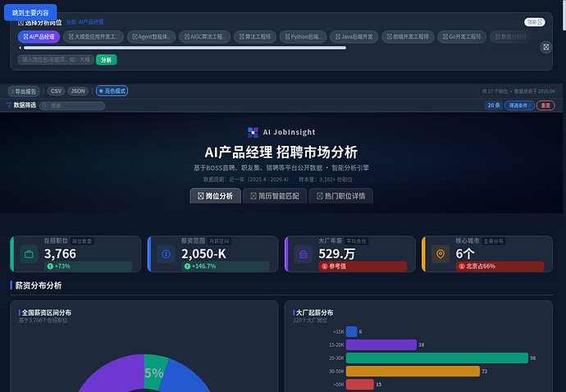
Task: Click the briefcase icon on 在招职位 card
Action: (29, 254)
